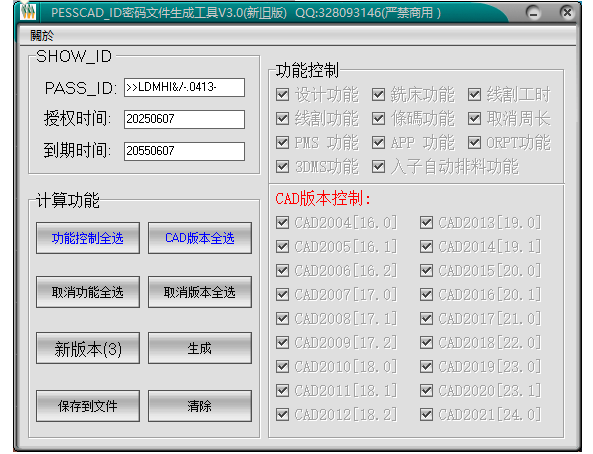593x454 pixels.
Task: Toggle CAD2017[21.0] checkbox
Action: tap(427, 319)
